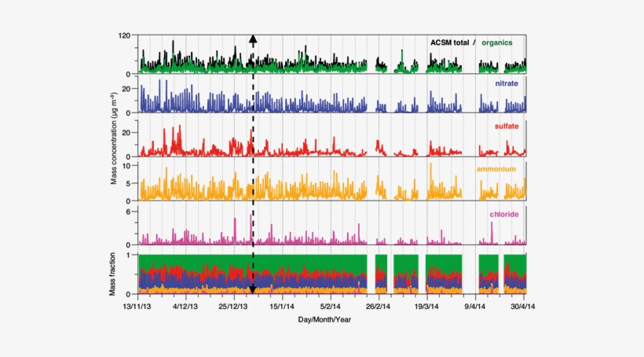Click the blue 'nitrate' series label

pos(507,83)
